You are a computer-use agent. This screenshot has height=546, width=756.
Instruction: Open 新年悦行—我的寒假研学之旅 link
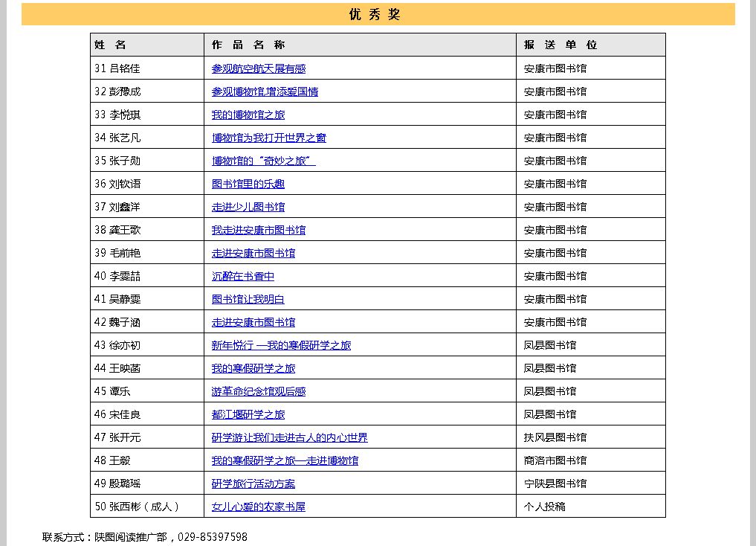(x=281, y=345)
